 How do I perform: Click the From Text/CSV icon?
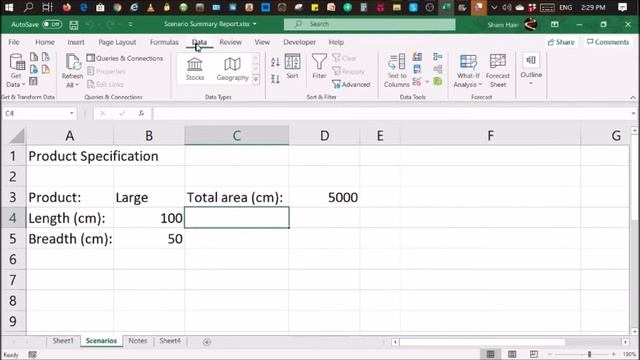click(x=34, y=57)
